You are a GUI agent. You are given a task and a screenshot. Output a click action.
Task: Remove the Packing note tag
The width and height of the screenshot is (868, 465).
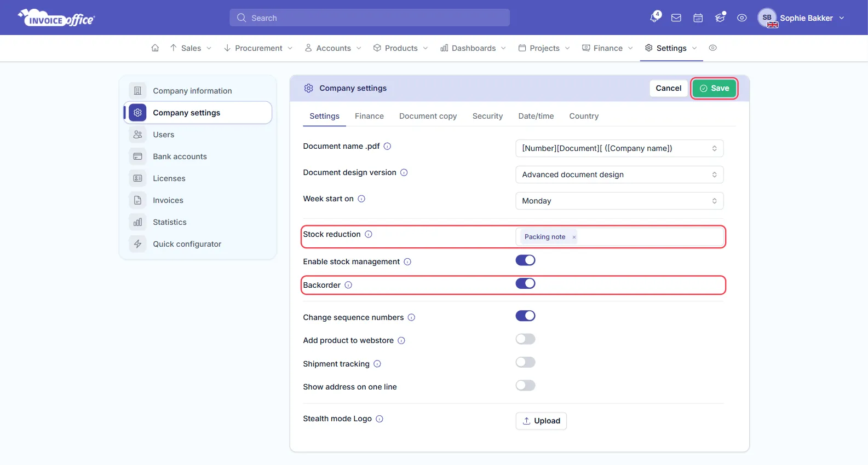point(574,237)
